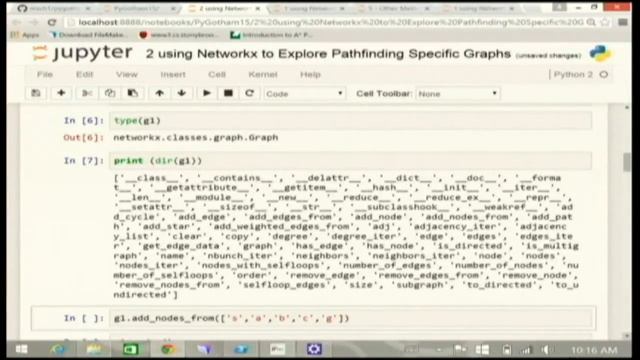The height and width of the screenshot is (360, 640).
Task: Copy selected cell with the copy icon
Action: tap(109, 93)
